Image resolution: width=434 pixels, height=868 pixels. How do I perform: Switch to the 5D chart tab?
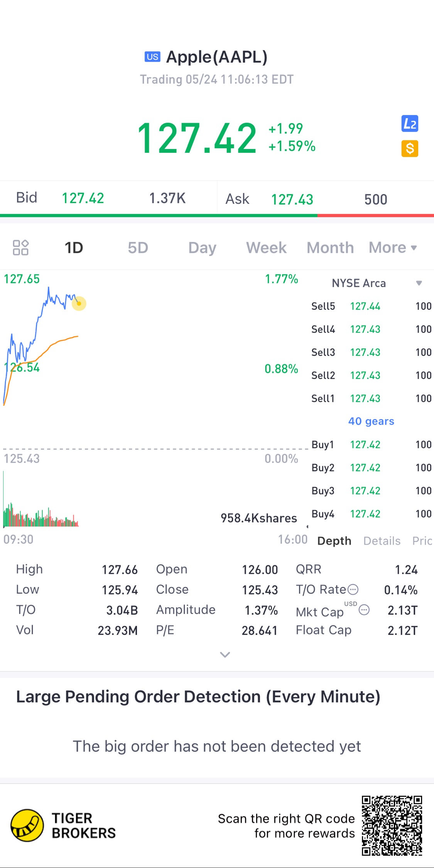tap(138, 248)
